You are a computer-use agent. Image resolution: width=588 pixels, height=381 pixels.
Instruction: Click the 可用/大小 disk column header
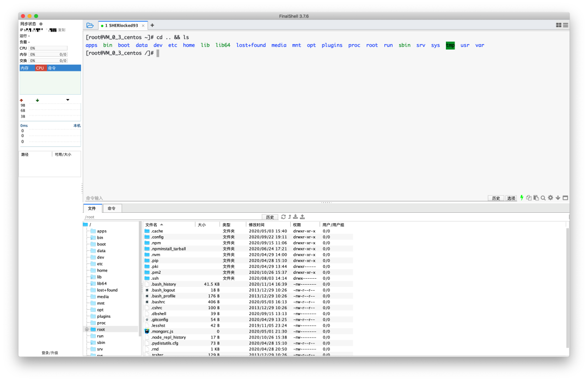63,155
